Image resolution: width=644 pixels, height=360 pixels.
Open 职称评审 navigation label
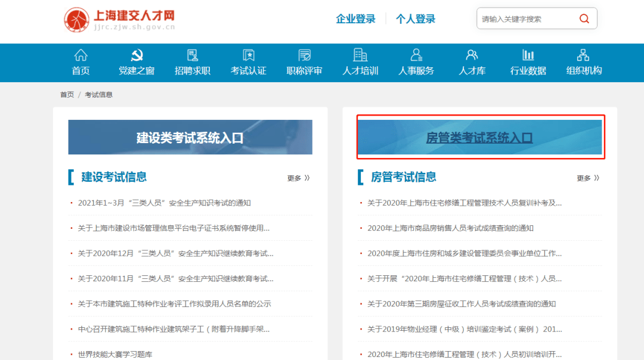tap(304, 70)
